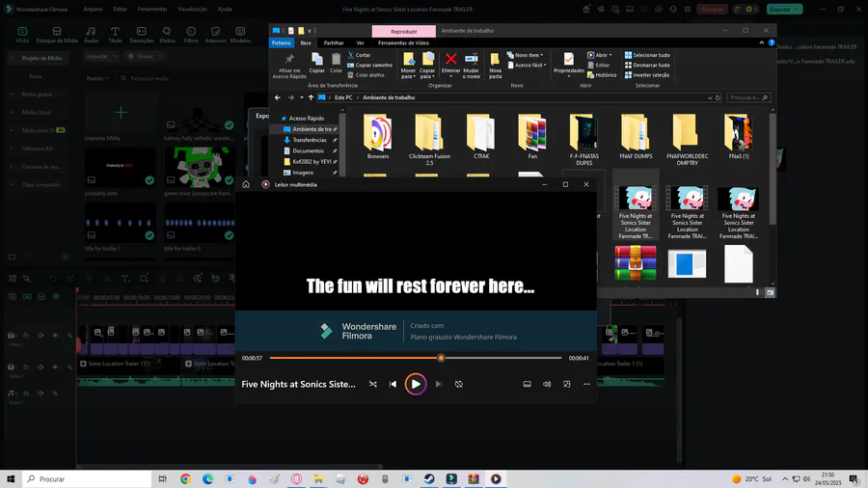Click Inverter seleção in the ribbon
This screenshot has height=488, width=868.
[x=647, y=74]
